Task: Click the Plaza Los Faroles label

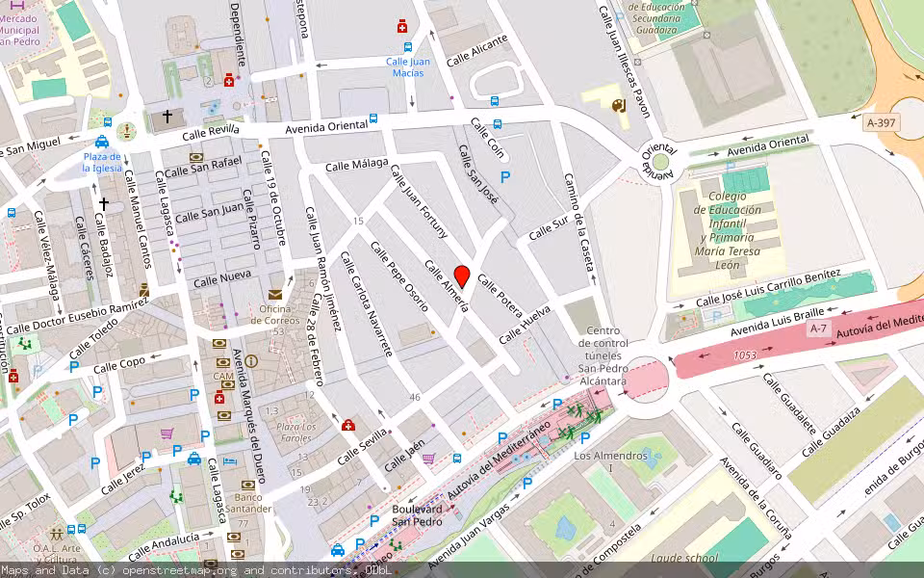Action: pos(296,433)
